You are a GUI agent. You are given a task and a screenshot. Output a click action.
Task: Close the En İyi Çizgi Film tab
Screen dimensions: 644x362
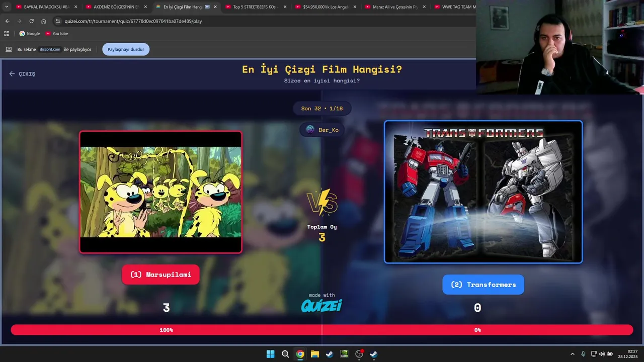click(x=215, y=7)
